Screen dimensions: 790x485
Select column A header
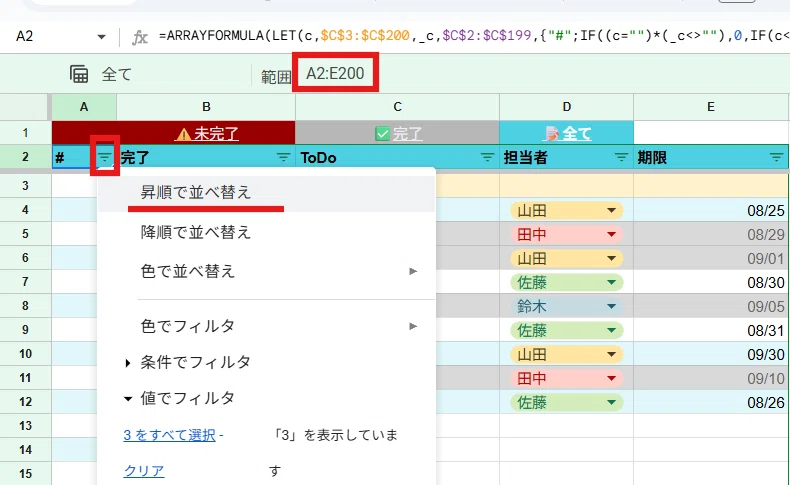coord(84,107)
